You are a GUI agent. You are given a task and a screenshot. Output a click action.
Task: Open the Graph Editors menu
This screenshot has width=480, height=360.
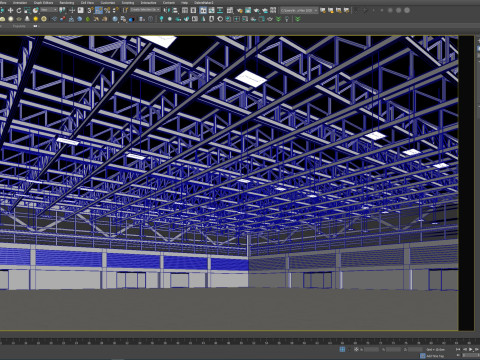[x=43, y=3]
